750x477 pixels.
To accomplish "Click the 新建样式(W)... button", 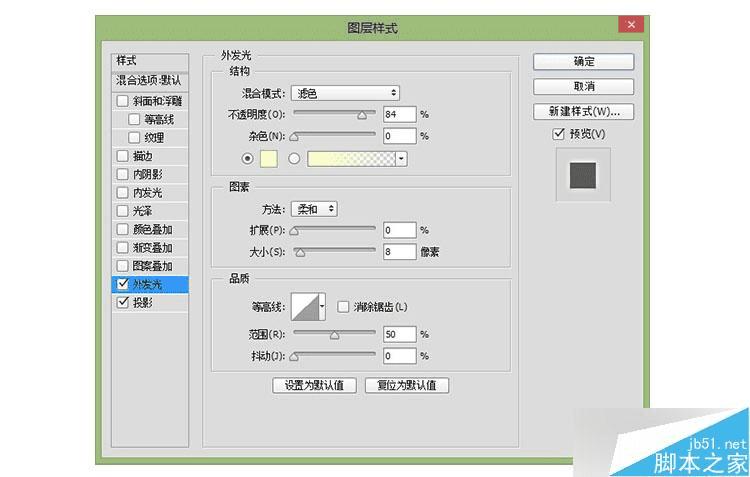I will pos(584,111).
